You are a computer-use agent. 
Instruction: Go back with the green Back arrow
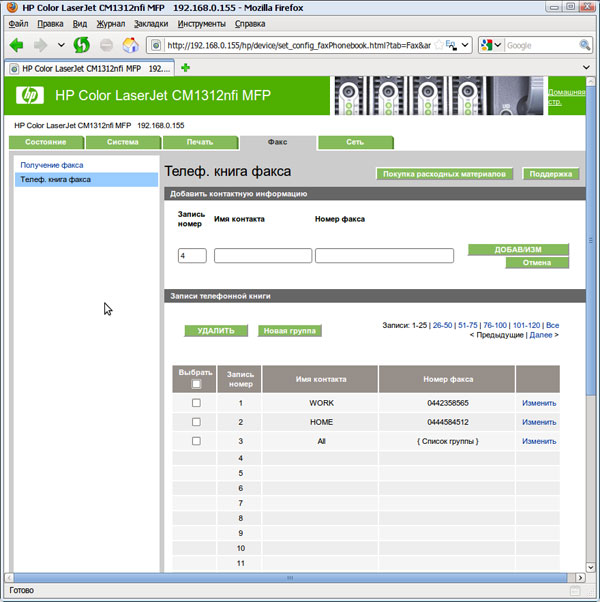point(17,45)
